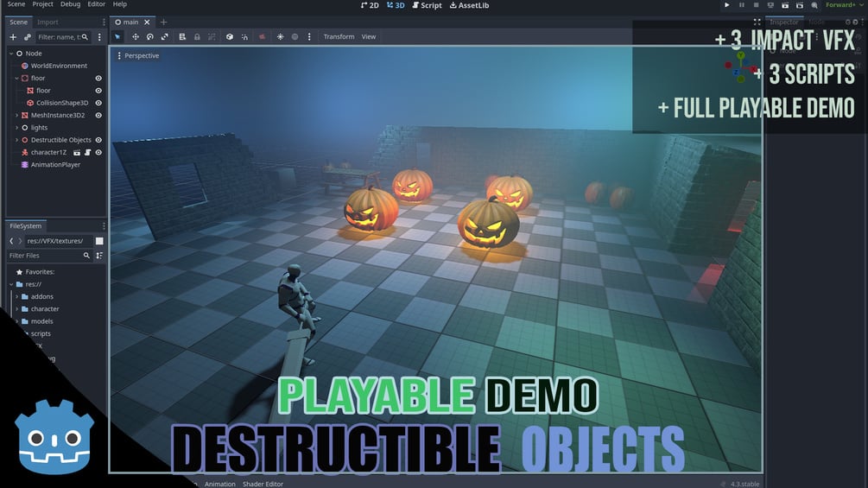Switch to the 2D workspace
Image resolution: width=868 pixels, height=488 pixels.
click(370, 5)
